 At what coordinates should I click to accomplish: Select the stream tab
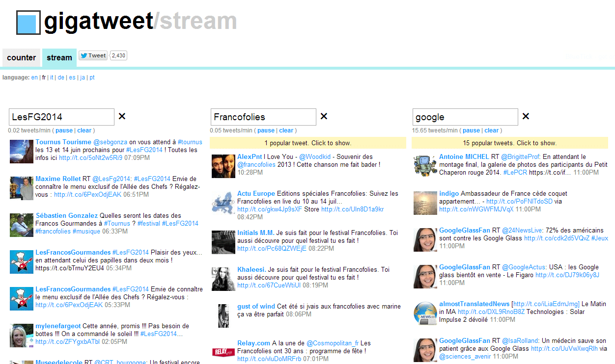coord(59,57)
